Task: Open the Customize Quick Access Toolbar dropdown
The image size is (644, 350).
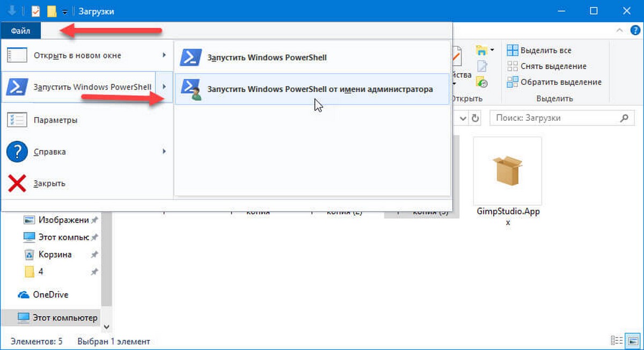Action: (64, 12)
